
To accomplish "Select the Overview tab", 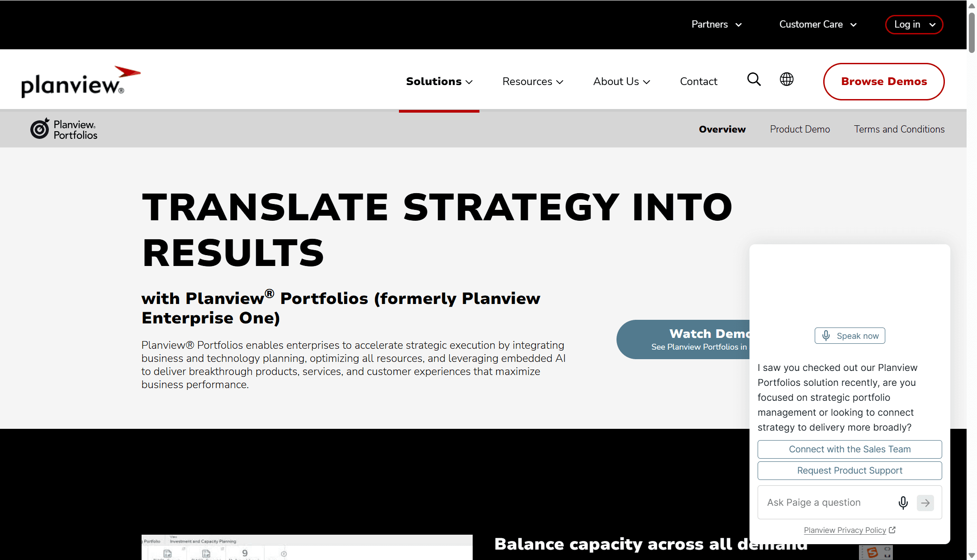I will pyautogui.click(x=722, y=129).
